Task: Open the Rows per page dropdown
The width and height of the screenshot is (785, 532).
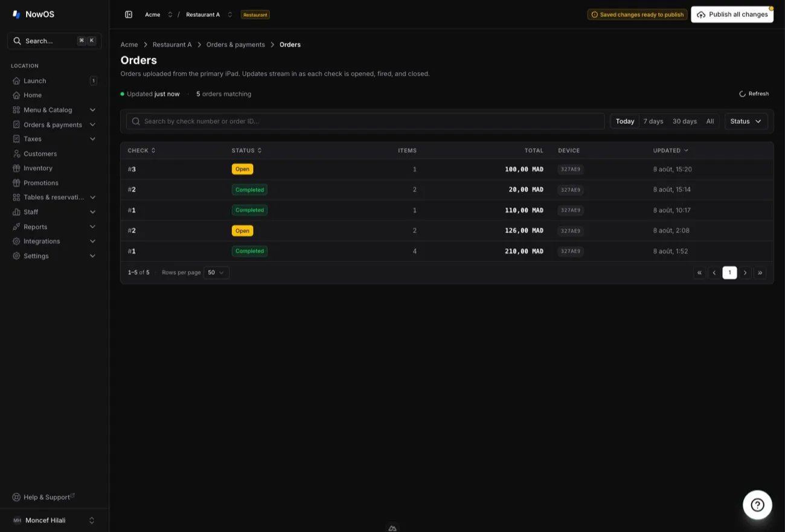Action: [x=216, y=273]
